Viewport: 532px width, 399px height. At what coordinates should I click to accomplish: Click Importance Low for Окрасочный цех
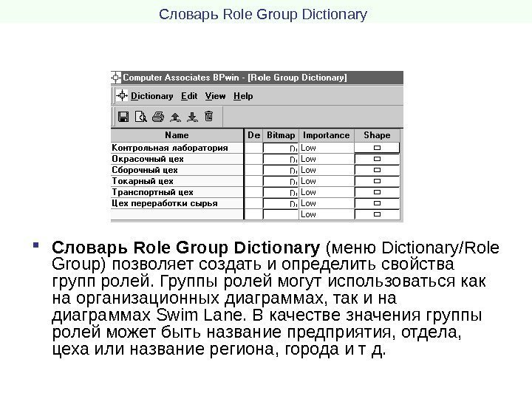(327, 159)
